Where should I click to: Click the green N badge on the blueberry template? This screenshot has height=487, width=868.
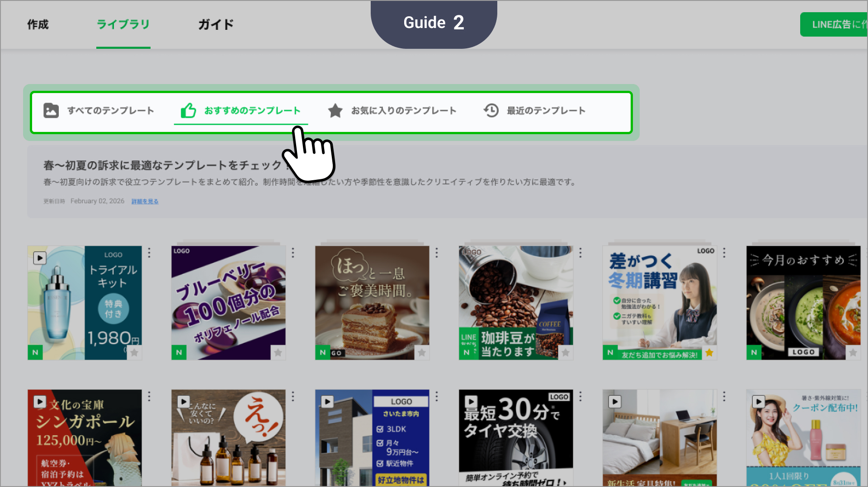tap(179, 352)
